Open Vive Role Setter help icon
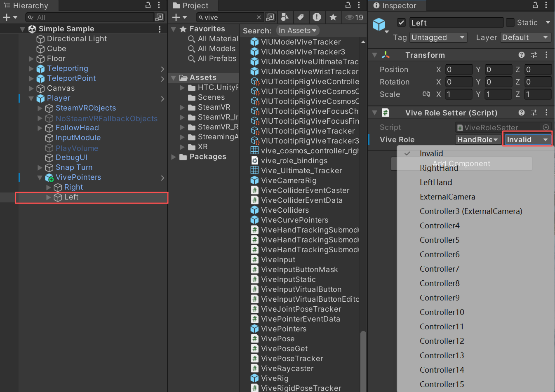555x392 pixels. (x=522, y=113)
